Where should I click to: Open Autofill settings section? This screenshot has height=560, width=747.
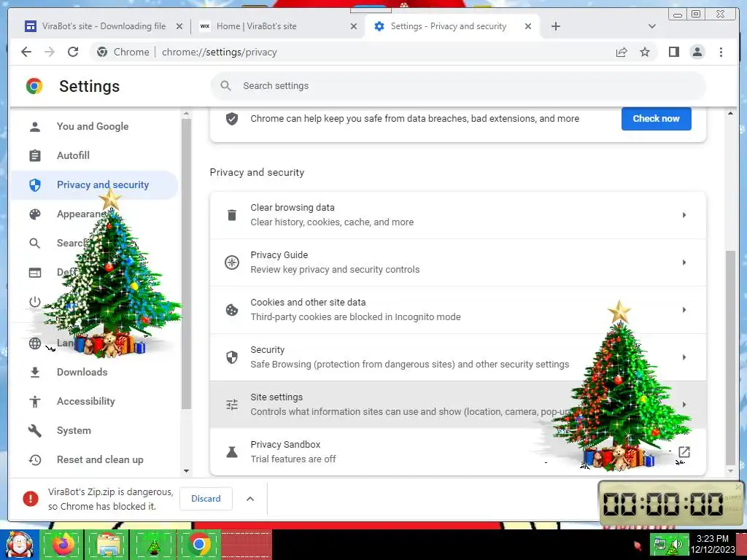[94, 156]
